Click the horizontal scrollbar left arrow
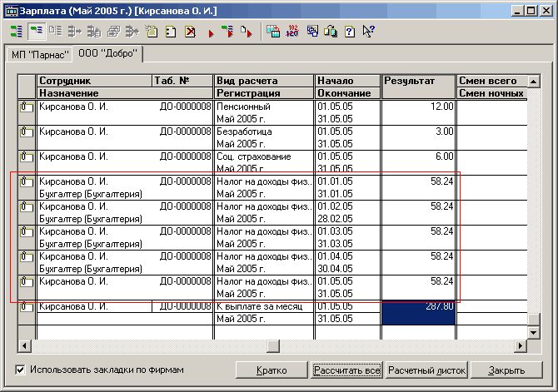558x392 pixels. coord(24,345)
